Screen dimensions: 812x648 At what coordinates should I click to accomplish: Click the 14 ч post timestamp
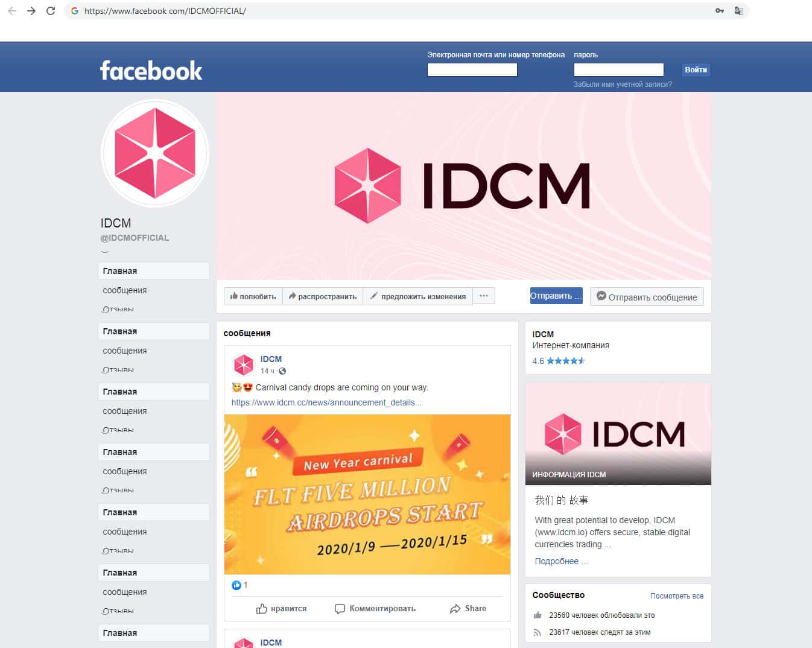coord(267,371)
